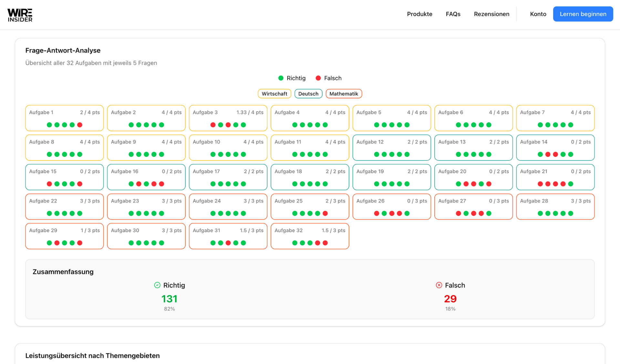Select Aufgabe 28 card
Viewport: 620px width, 364px height.
[x=555, y=207]
